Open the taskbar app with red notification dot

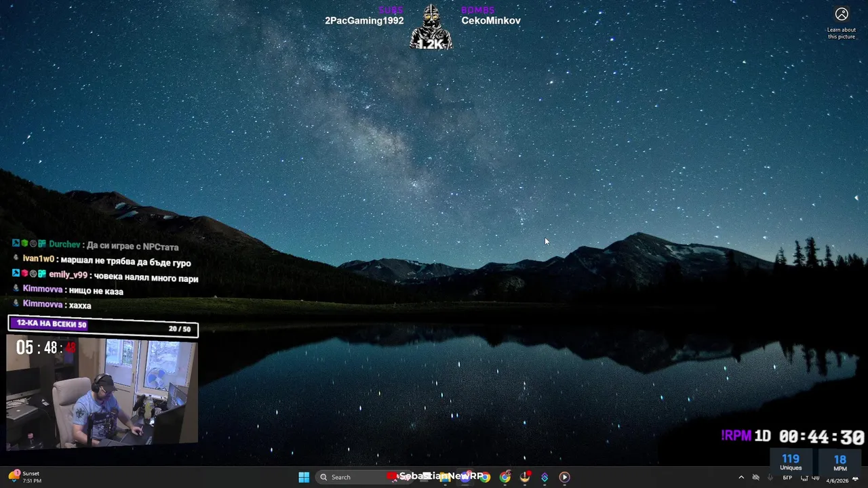tap(525, 477)
